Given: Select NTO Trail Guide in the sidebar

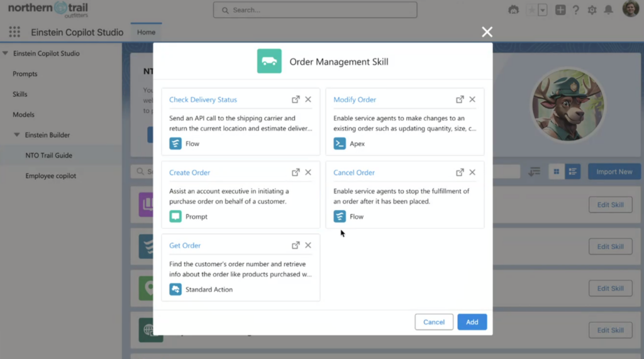Looking at the screenshot, I should 49,155.
